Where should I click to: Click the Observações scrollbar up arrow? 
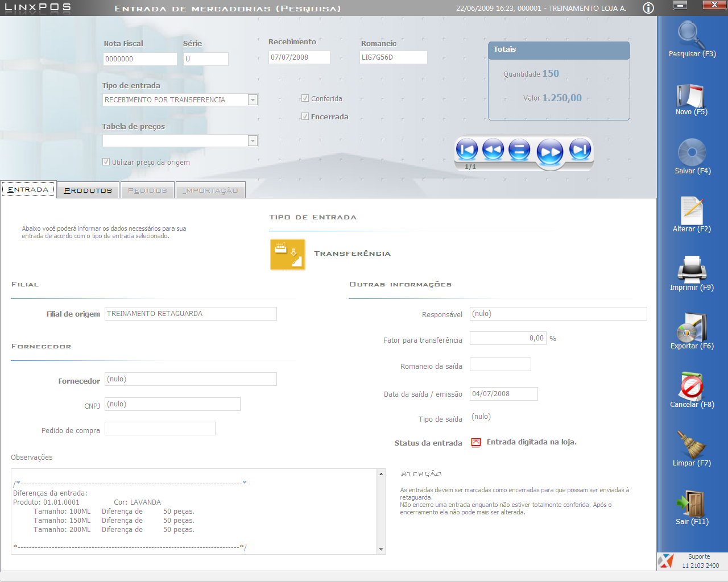[381, 473]
